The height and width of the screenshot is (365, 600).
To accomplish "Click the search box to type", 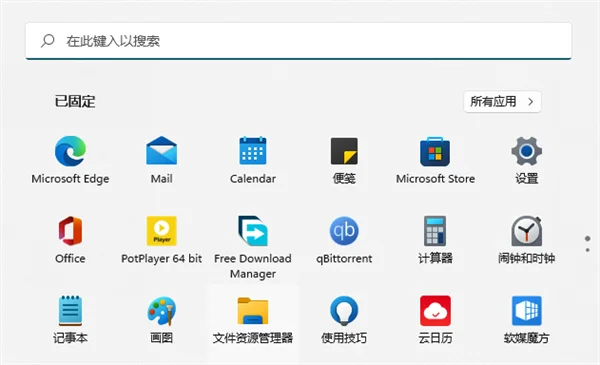I will coord(298,41).
